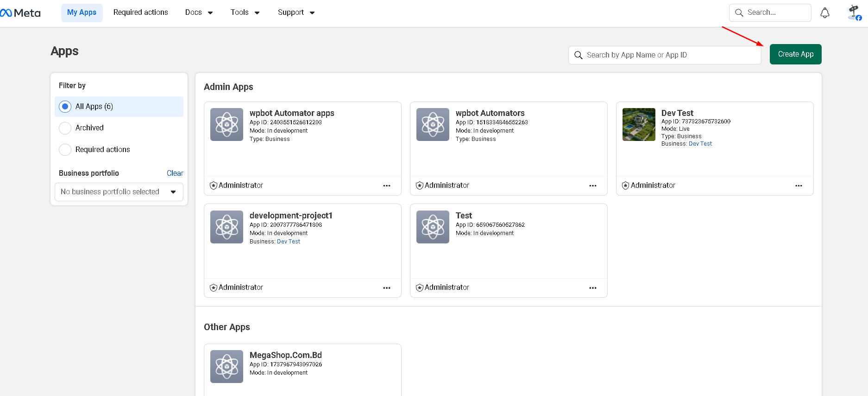
Task: Open the user profile avatar
Action: 854,13
